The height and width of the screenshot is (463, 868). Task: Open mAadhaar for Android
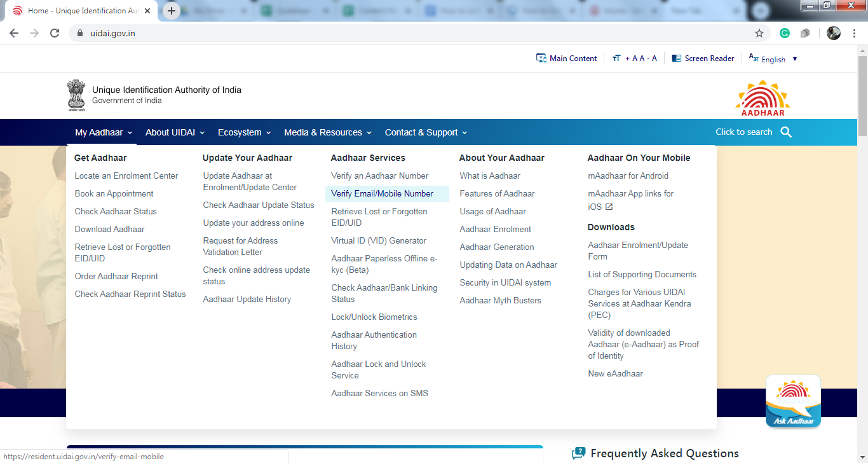[x=628, y=176]
